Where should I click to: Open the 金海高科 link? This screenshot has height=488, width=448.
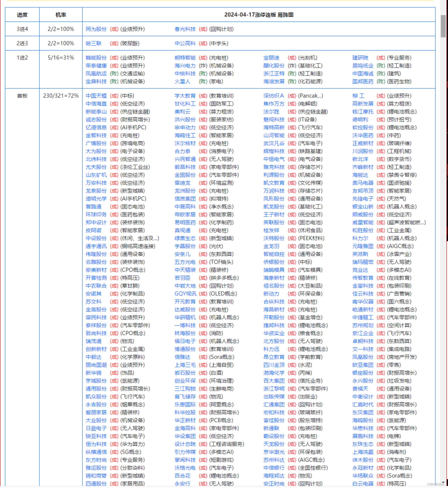click(185, 428)
